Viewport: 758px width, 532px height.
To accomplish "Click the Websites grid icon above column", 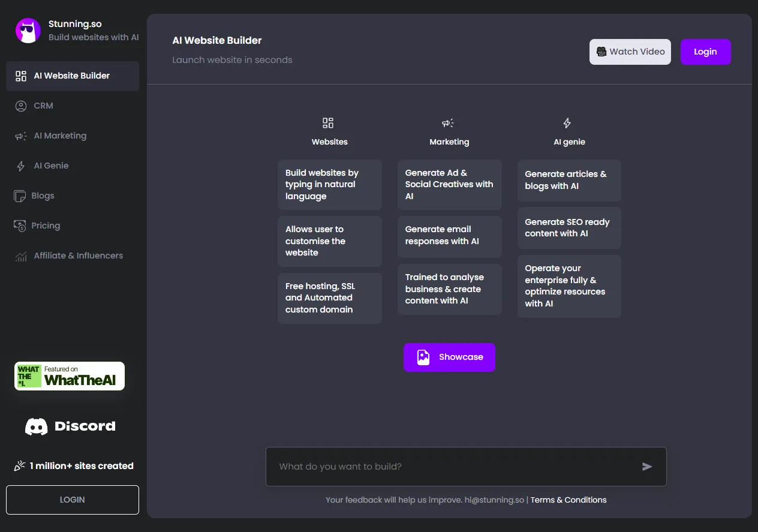I will [328, 123].
